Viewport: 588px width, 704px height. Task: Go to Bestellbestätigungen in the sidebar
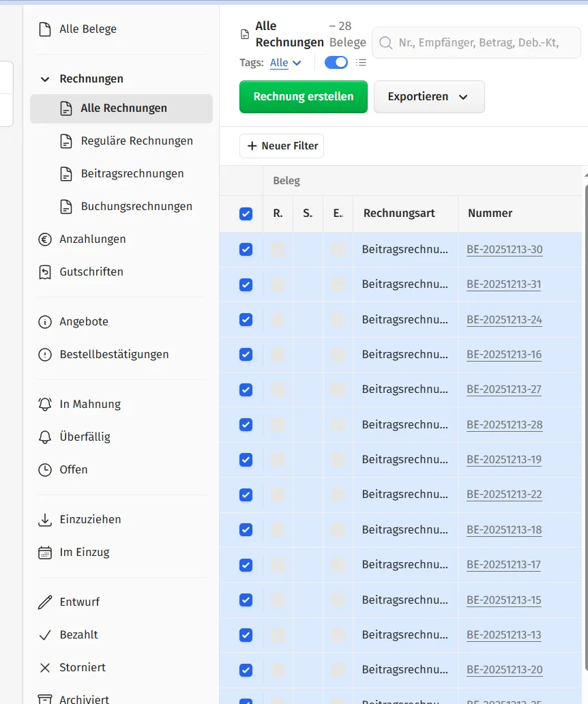(x=114, y=355)
